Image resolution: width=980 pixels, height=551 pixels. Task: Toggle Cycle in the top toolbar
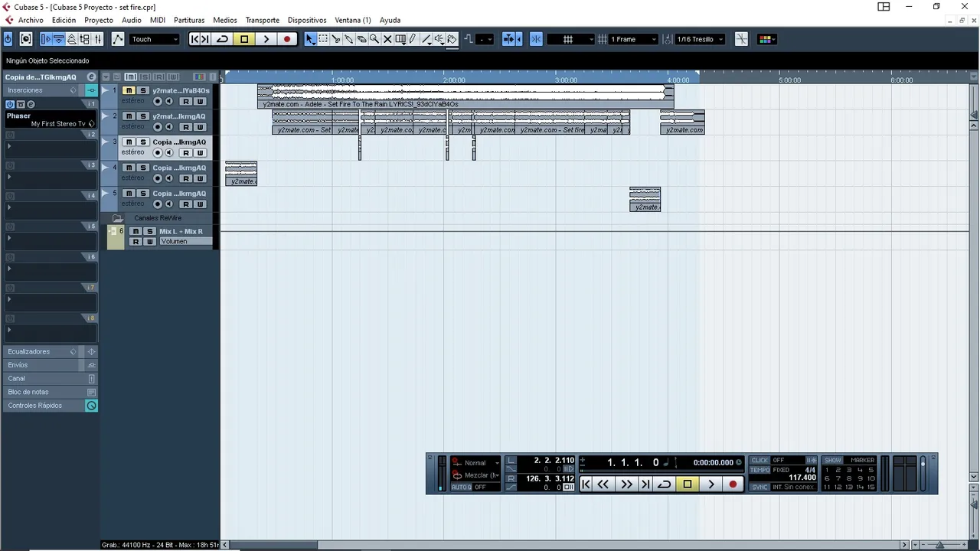(x=223, y=39)
